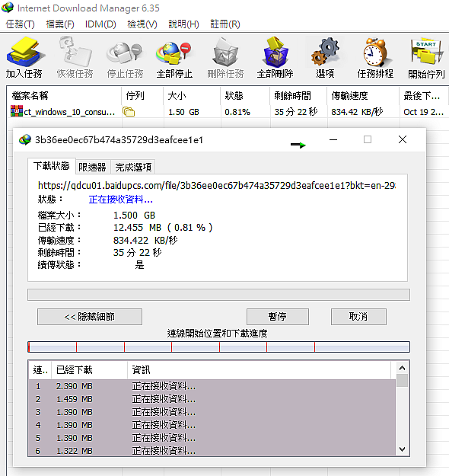Image resolution: width=449 pixels, height=476 pixels.
Task: Select connection 3 row in list
Action: 212,412
